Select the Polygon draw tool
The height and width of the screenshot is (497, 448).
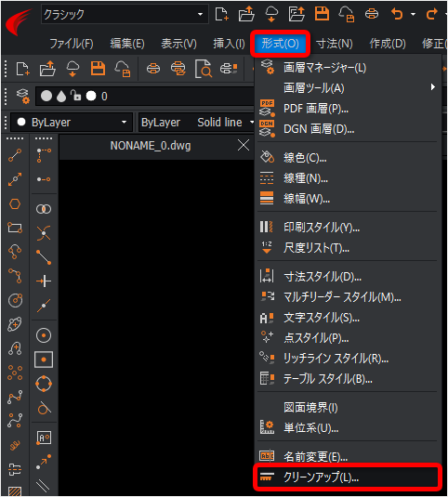pos(15,203)
